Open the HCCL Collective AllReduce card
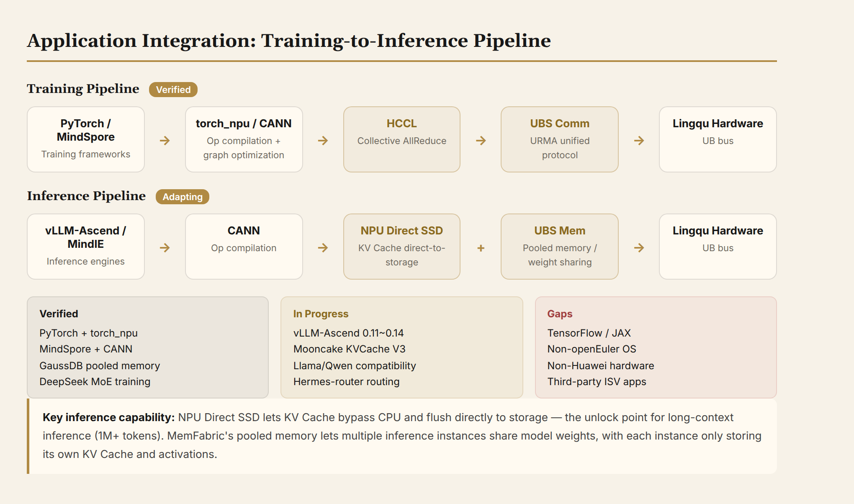The width and height of the screenshot is (854, 504). [x=402, y=139]
